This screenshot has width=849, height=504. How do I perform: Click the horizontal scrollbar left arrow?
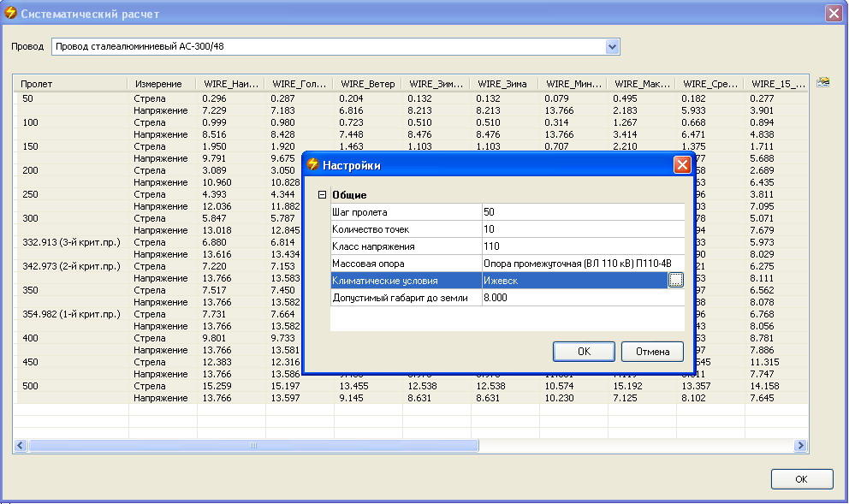pos(21,446)
